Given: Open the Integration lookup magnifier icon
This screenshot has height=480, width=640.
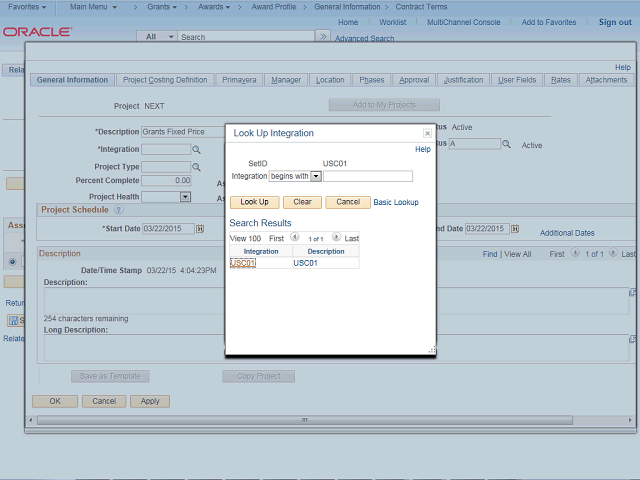Looking at the screenshot, I should pos(196,149).
